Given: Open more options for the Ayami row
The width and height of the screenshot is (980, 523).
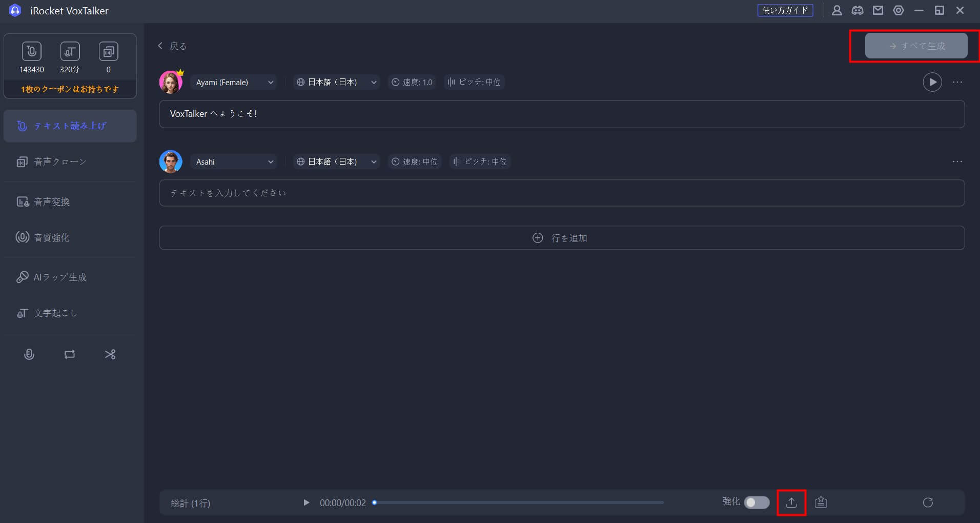Looking at the screenshot, I should click(x=957, y=82).
